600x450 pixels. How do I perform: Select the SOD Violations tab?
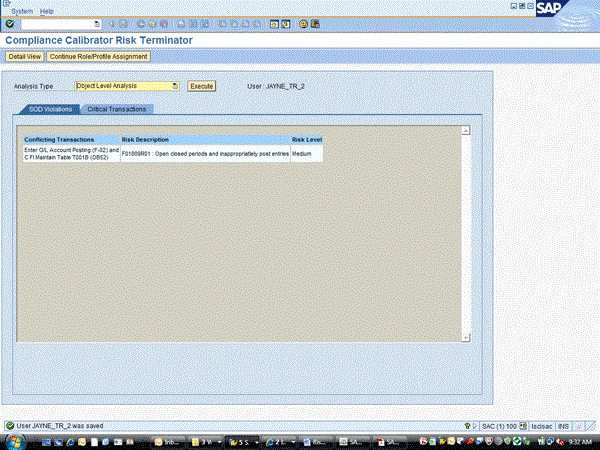[50, 108]
